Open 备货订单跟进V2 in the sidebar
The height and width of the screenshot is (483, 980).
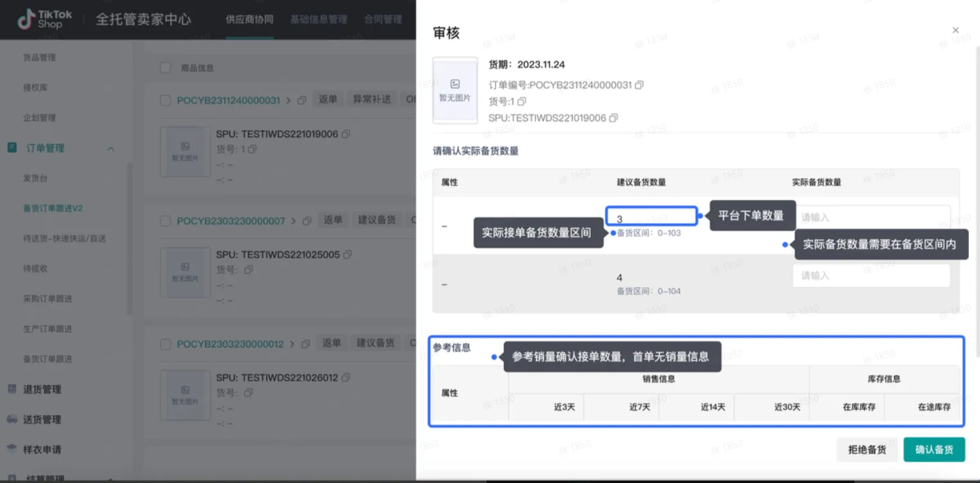click(x=53, y=208)
